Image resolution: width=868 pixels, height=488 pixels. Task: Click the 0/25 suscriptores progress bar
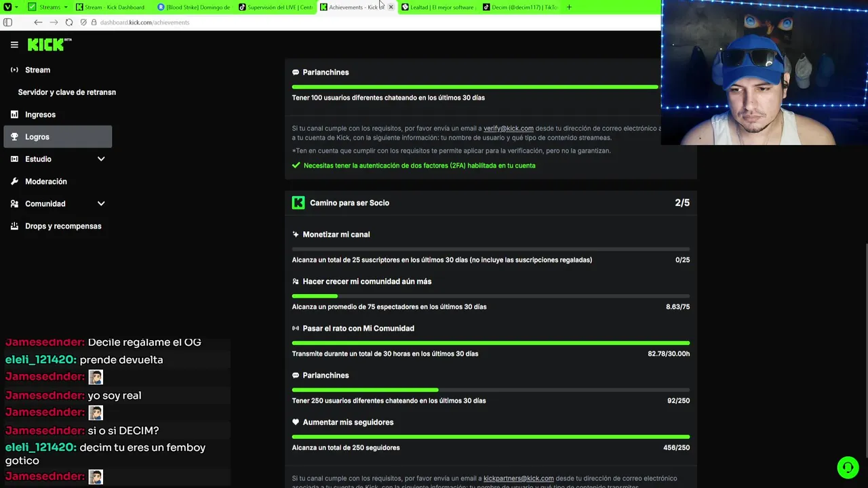pyautogui.click(x=491, y=249)
